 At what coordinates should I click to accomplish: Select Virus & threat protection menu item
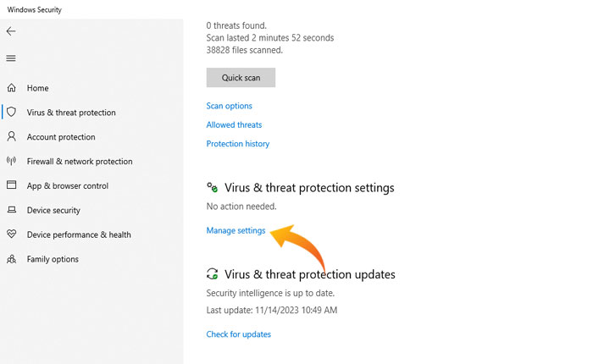pos(71,113)
